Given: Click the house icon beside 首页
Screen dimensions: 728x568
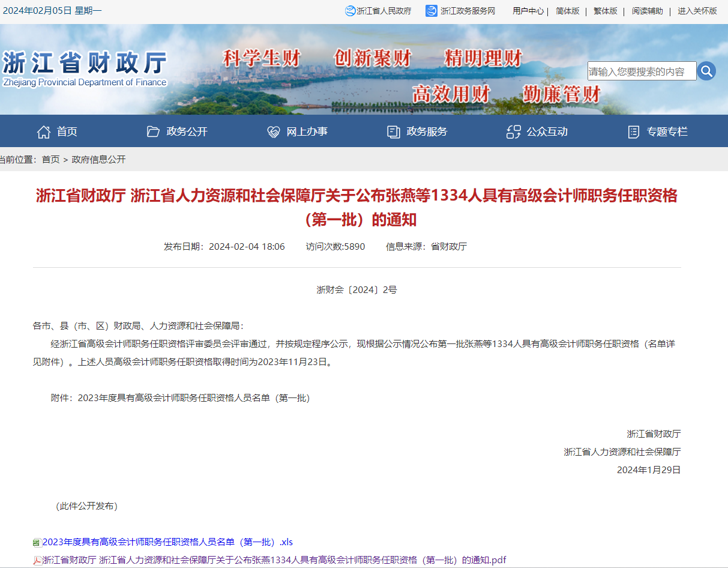Looking at the screenshot, I should 44,131.
